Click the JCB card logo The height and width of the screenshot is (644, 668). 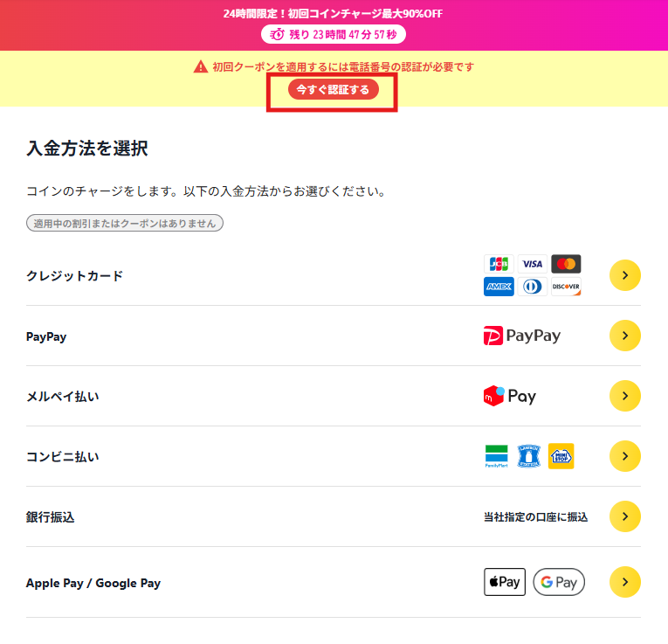(499, 264)
